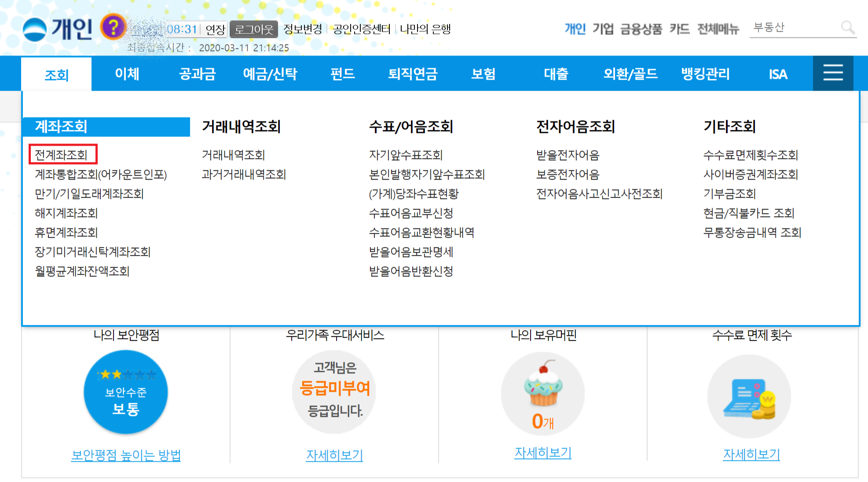Type in the 부동산 search field
Viewport: 868px width, 482px height.
click(792, 28)
